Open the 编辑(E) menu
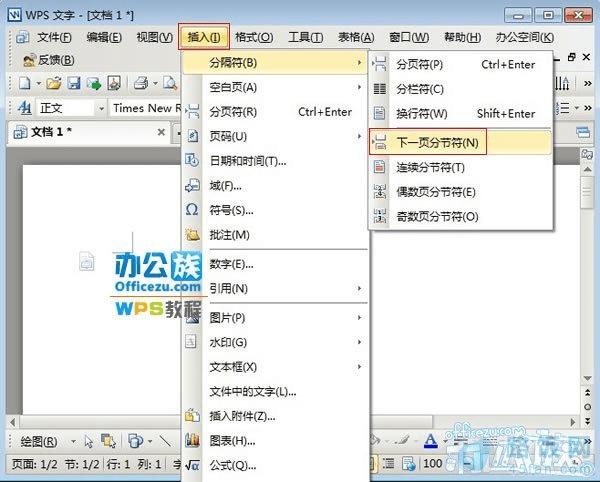The height and width of the screenshot is (482, 600). coord(104,37)
